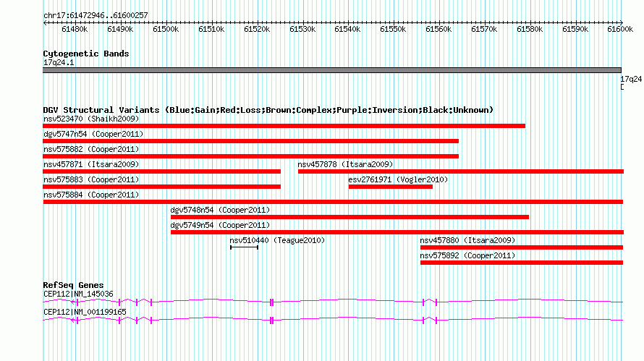Click the 61540k ruler tick label

pyautogui.click(x=347, y=29)
